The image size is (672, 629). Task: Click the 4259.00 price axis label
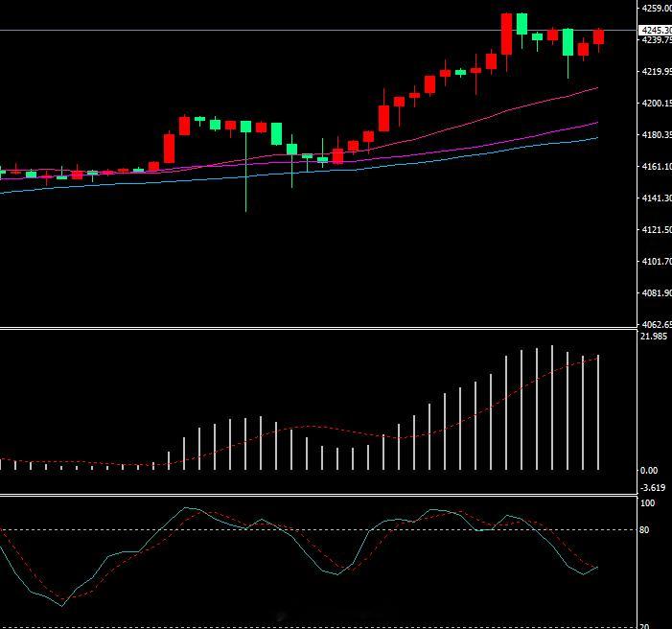tap(657, 8)
